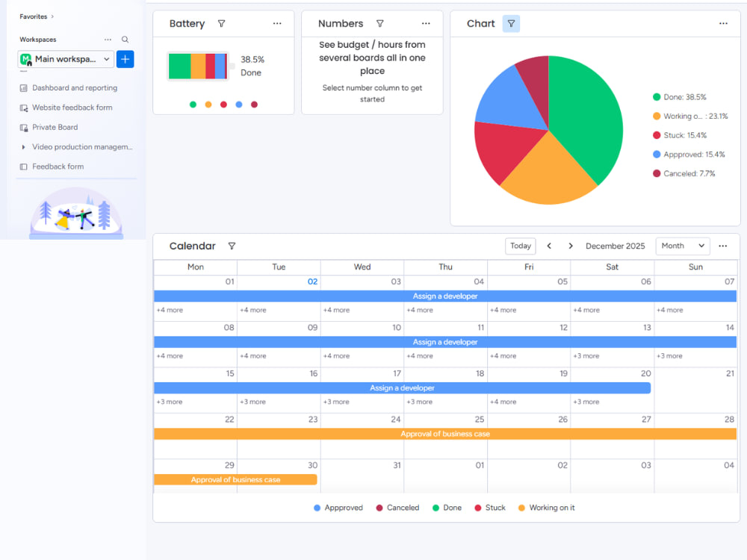Click the Main workspace avatar icon
The width and height of the screenshot is (747, 560).
point(26,60)
